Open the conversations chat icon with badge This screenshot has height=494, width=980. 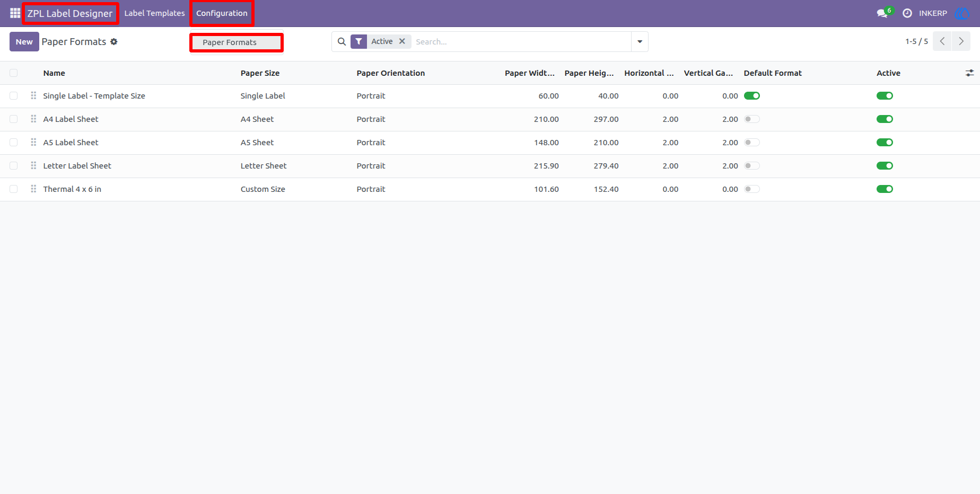tap(883, 13)
